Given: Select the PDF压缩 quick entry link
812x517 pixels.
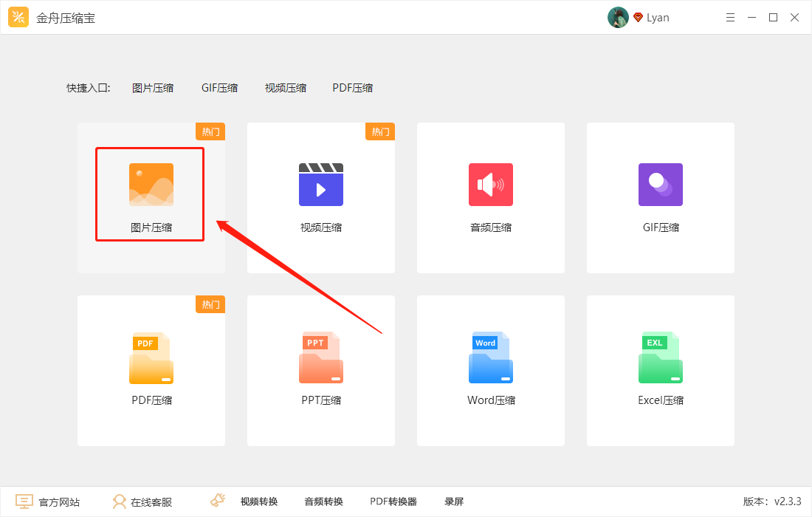Looking at the screenshot, I should click(352, 87).
